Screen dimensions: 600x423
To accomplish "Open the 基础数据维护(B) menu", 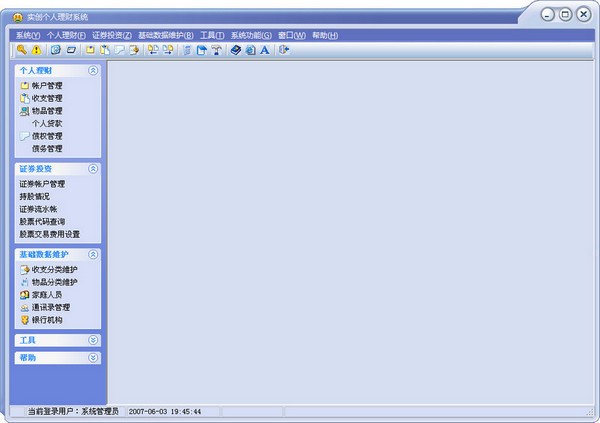I will point(166,36).
